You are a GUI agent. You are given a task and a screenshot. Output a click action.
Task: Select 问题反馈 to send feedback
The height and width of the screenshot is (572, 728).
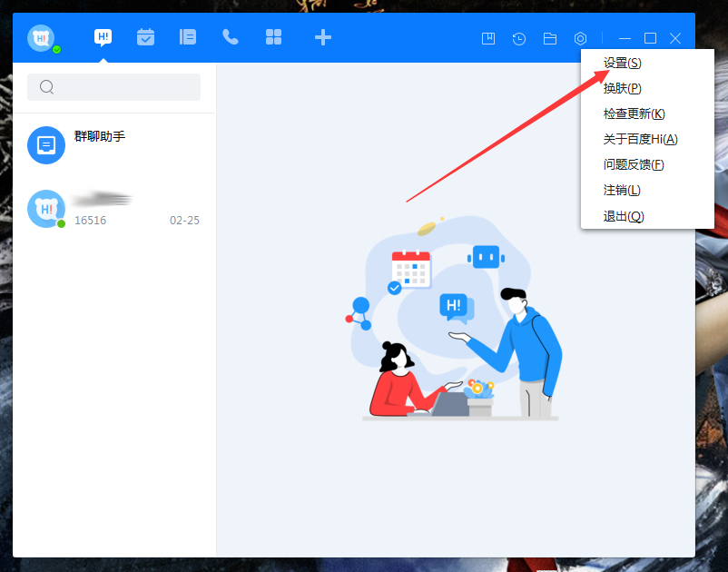tap(634, 164)
